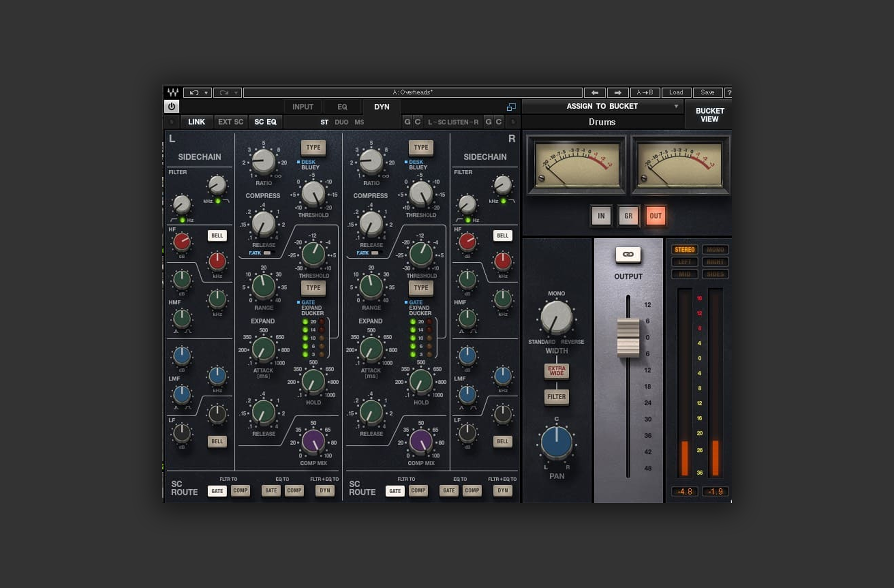The width and height of the screenshot is (894, 588).
Task: Toggle the EXTRA WIDE button
Action: tap(556, 371)
